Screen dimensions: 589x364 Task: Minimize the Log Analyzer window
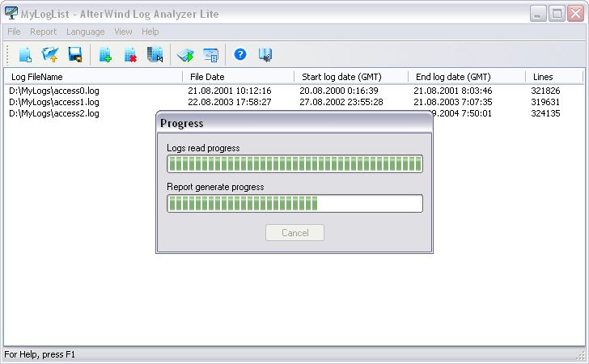pos(538,14)
